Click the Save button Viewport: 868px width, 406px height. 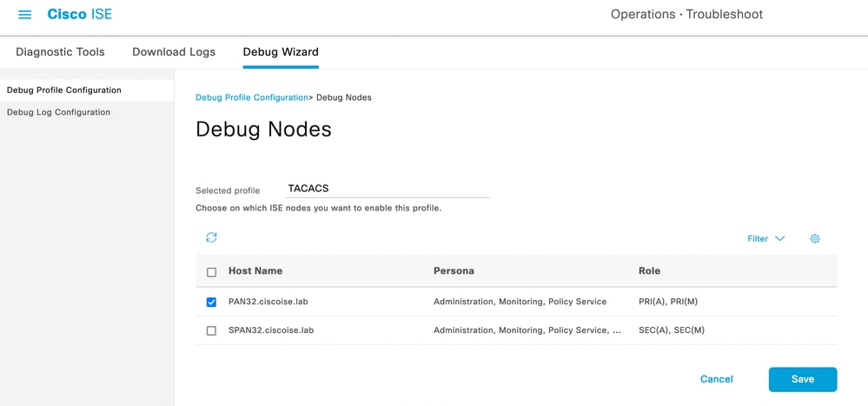point(803,379)
